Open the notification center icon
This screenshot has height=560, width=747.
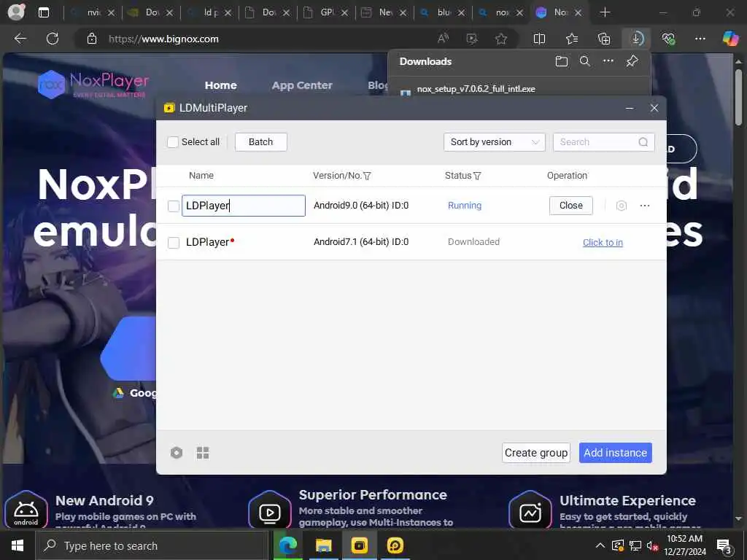(724, 547)
